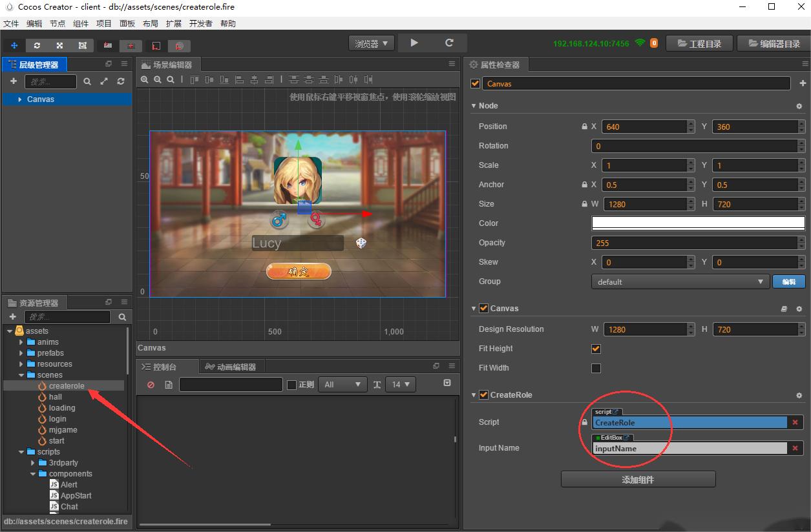Open the CreateRole component gear menu
This screenshot has width=811, height=532.
pyautogui.click(x=799, y=395)
